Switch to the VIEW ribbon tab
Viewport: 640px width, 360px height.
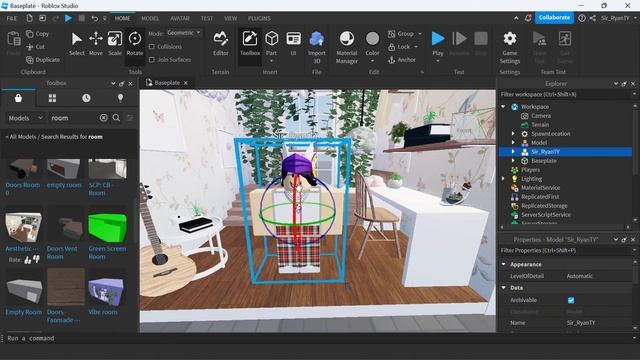click(231, 18)
